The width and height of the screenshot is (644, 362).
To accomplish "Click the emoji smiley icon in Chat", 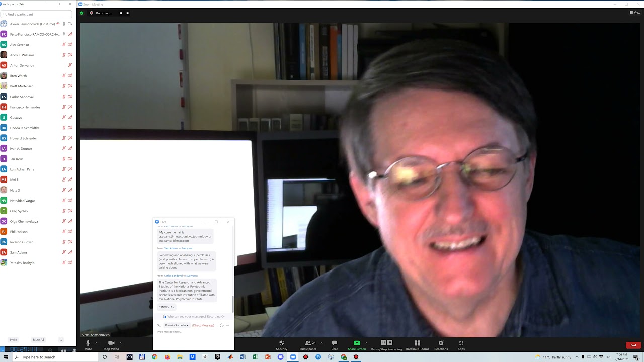I will tap(221, 325).
